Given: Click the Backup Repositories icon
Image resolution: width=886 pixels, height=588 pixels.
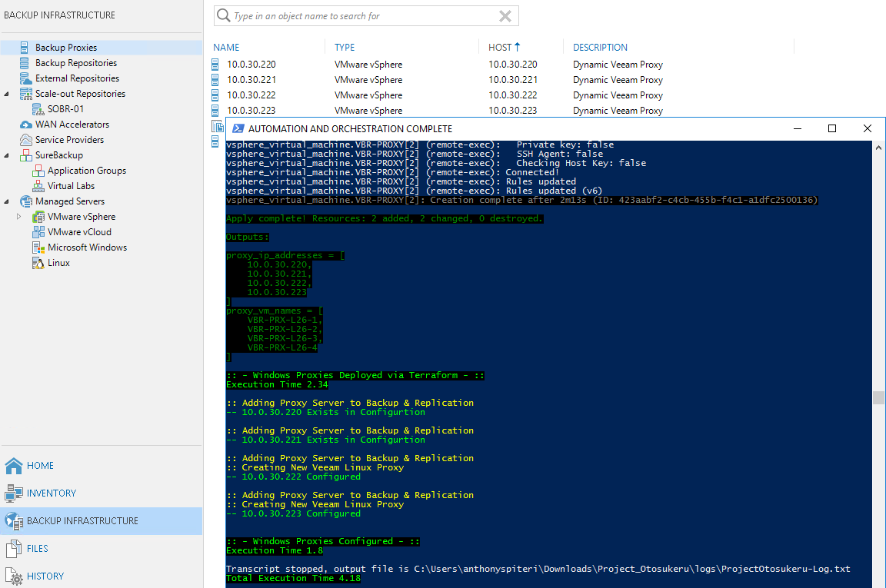Looking at the screenshot, I should [25, 63].
